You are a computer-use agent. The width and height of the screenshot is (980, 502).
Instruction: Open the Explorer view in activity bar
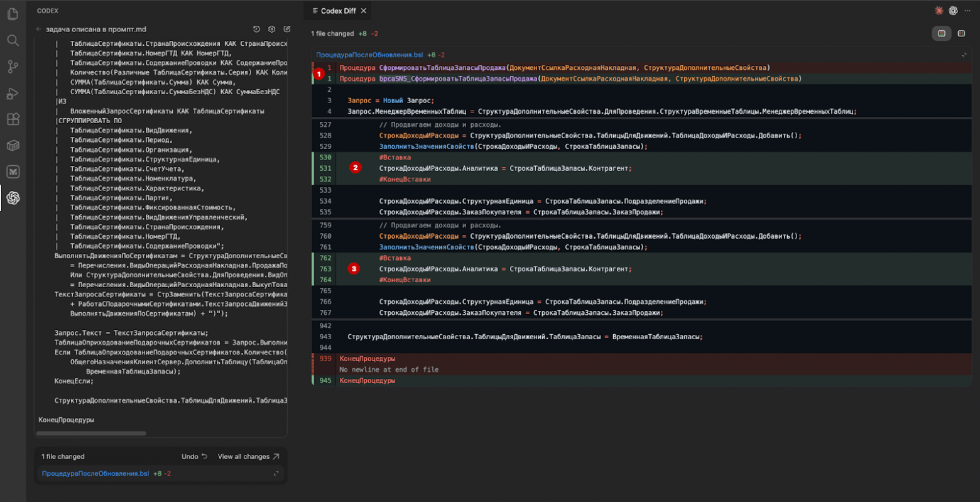13,14
